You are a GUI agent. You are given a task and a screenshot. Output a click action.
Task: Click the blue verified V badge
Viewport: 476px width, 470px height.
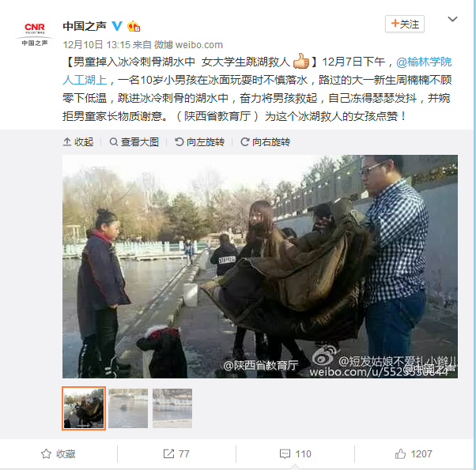pos(117,26)
